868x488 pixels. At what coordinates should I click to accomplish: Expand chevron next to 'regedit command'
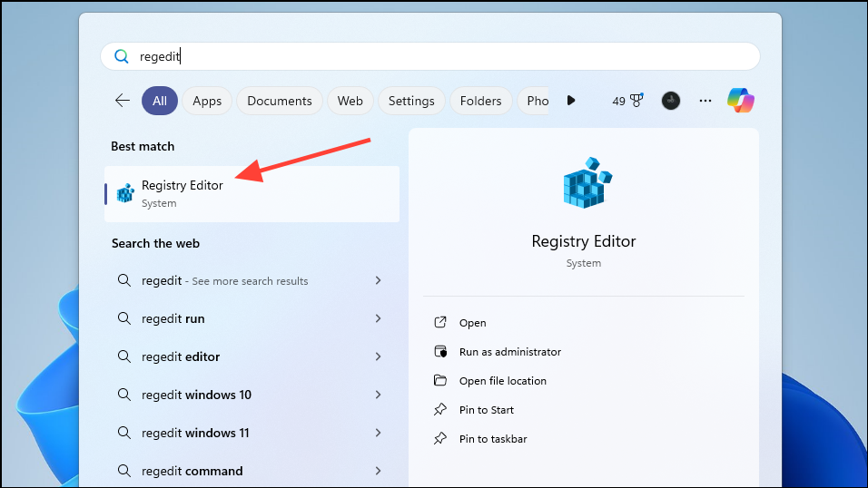pos(378,471)
